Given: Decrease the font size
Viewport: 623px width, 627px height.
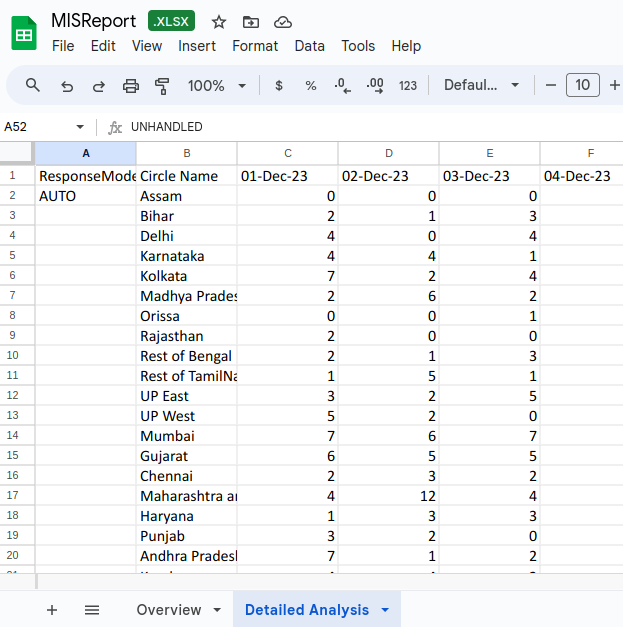Looking at the screenshot, I should (551, 86).
